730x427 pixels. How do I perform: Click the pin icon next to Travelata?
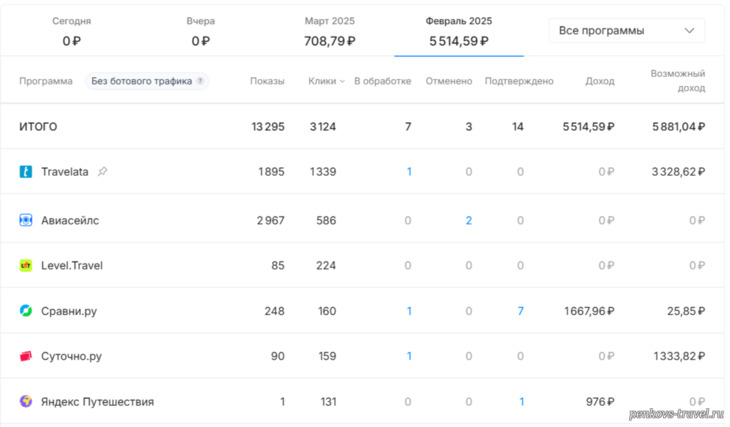click(x=102, y=172)
